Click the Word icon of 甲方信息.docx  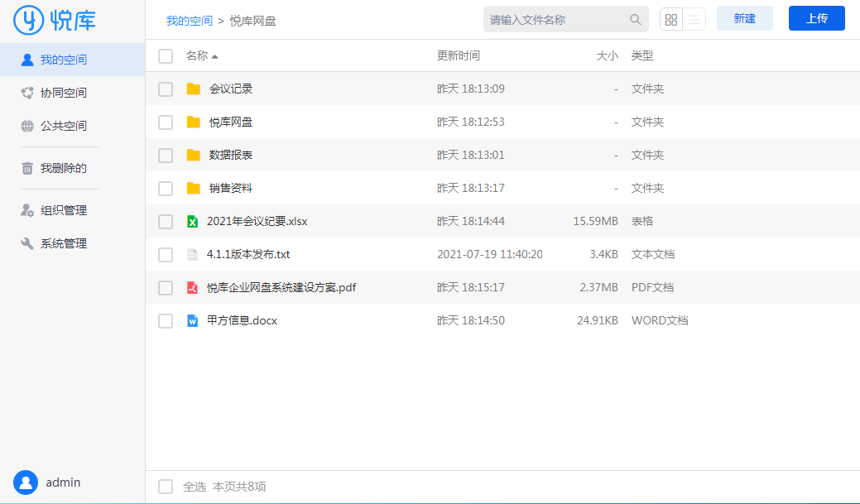192,321
